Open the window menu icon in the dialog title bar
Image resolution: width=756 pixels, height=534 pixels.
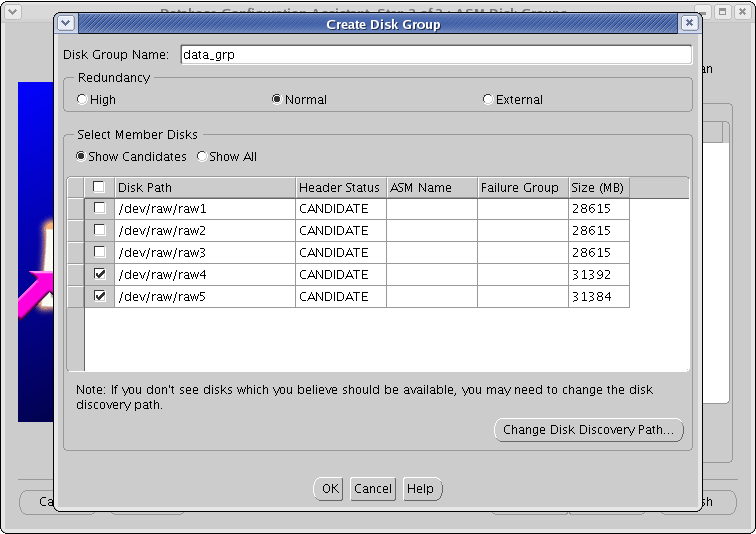coord(66,23)
